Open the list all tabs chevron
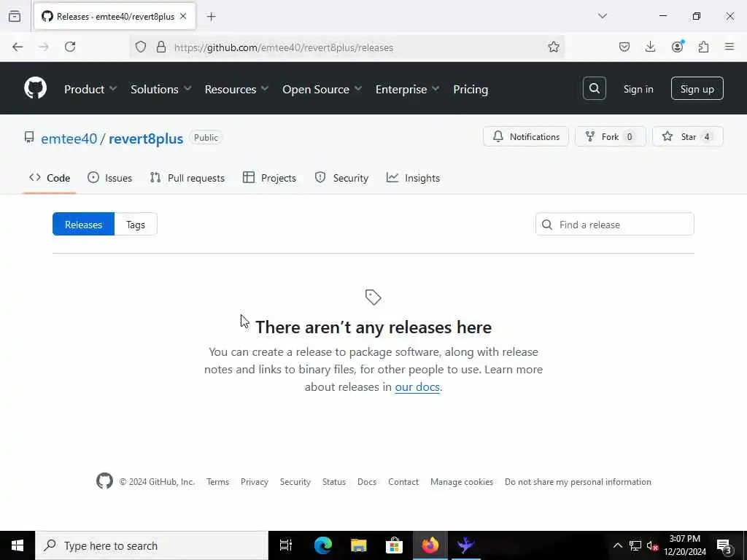 coord(602,16)
